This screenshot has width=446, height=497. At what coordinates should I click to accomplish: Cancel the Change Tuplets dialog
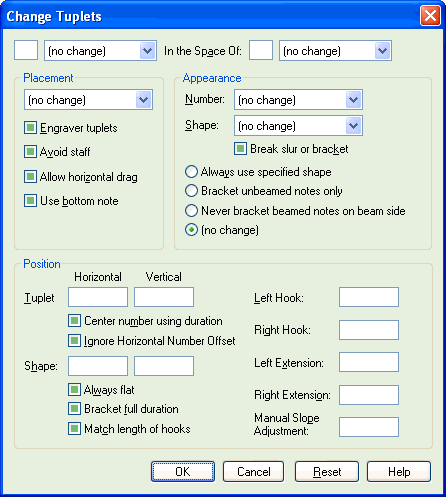tap(254, 471)
